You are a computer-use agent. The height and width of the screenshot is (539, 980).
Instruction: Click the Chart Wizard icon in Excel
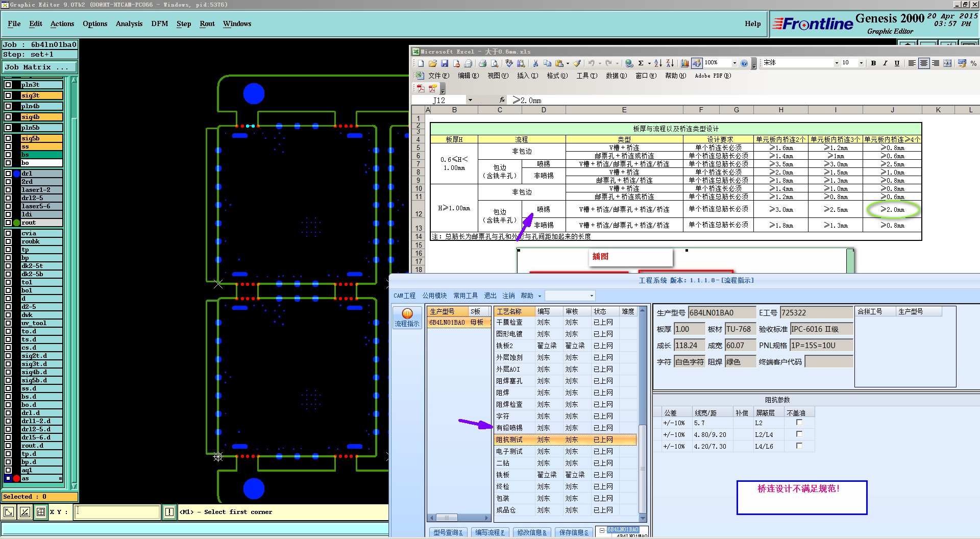(x=684, y=63)
